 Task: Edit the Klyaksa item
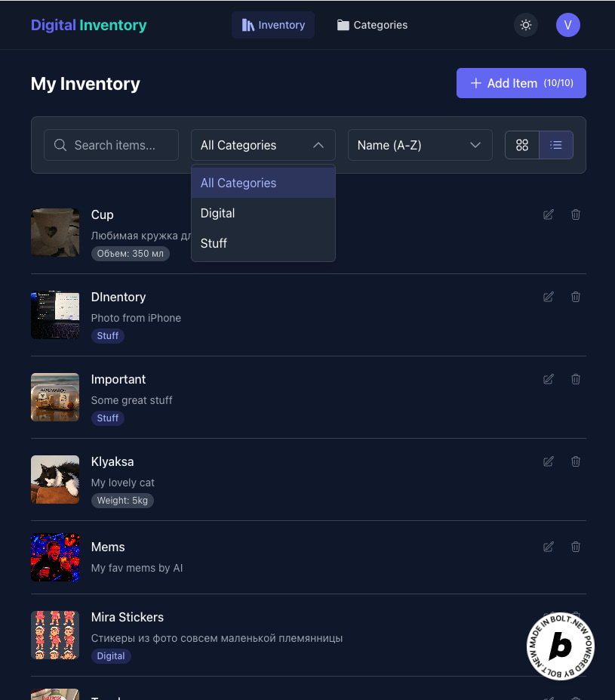pyautogui.click(x=549, y=461)
